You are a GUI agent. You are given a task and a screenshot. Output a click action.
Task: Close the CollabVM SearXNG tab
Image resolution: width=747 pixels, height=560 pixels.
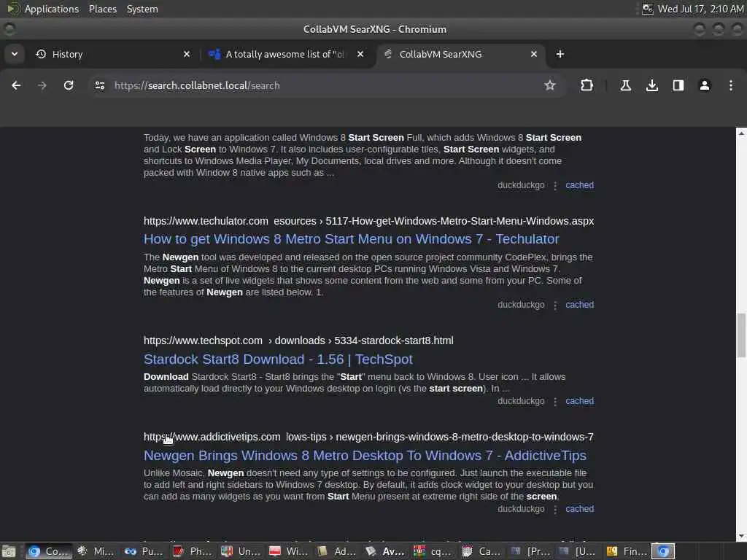point(534,54)
